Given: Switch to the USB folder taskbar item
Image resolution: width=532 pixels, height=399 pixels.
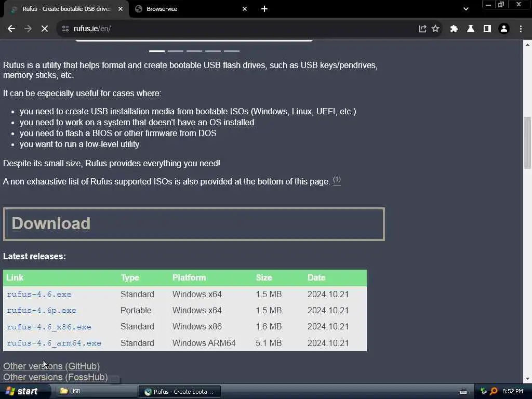Looking at the screenshot, I should click(95, 391).
